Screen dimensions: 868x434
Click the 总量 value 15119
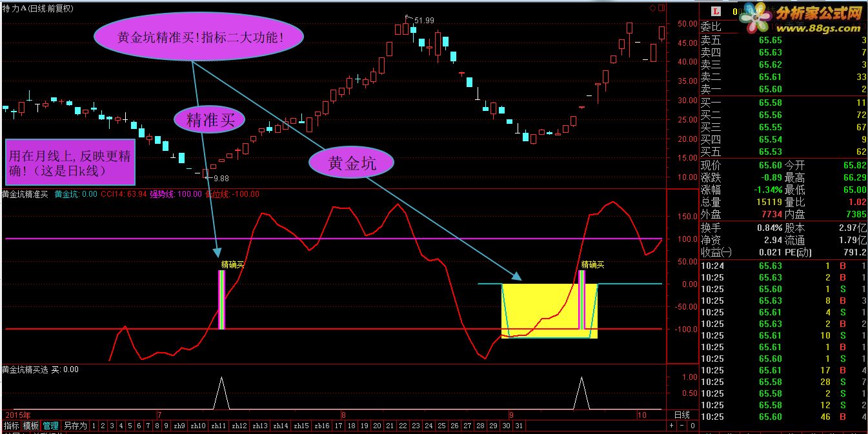[770, 202]
